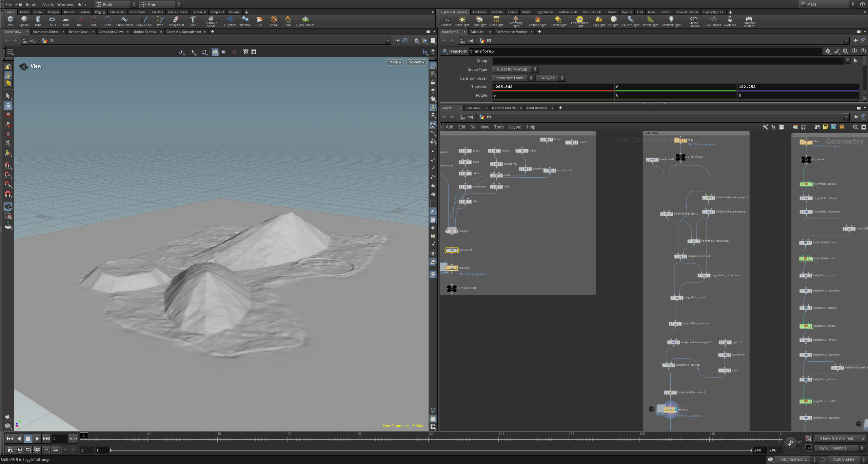Viewport: 868px width, 464px height.
Task: Add a Switcher from the shelf
Action: click(x=730, y=21)
